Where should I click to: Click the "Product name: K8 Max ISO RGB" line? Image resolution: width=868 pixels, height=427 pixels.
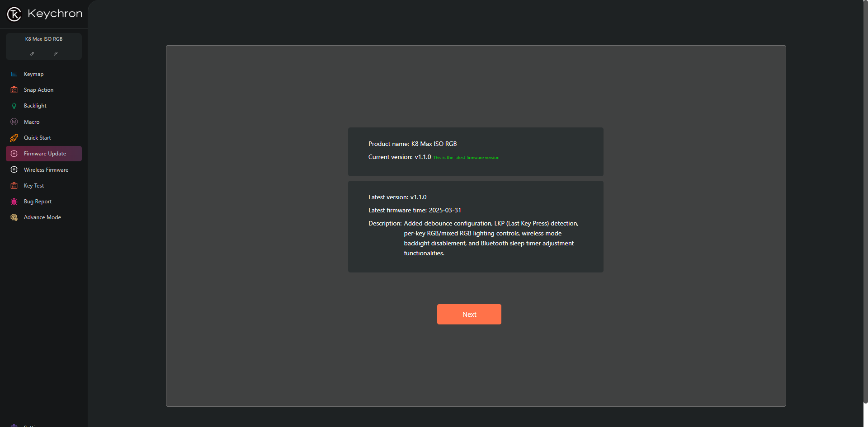413,144
